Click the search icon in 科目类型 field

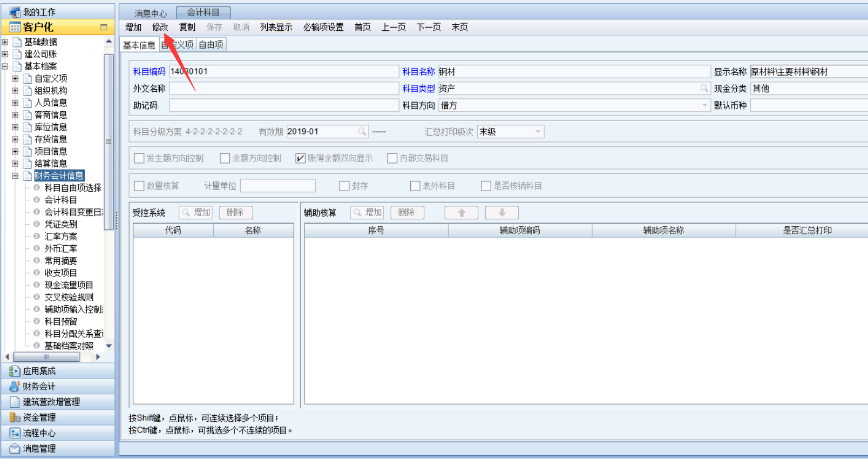click(x=704, y=89)
